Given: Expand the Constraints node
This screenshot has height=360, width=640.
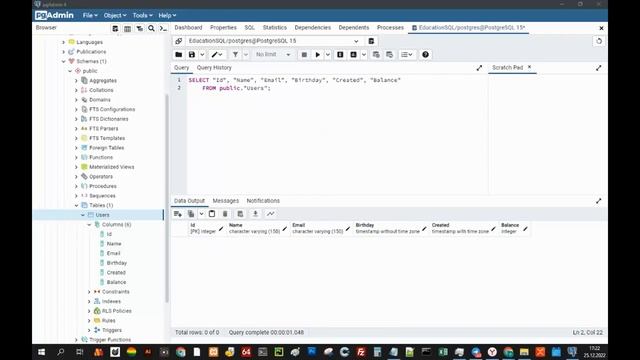Looking at the screenshot, I should [x=89, y=292].
